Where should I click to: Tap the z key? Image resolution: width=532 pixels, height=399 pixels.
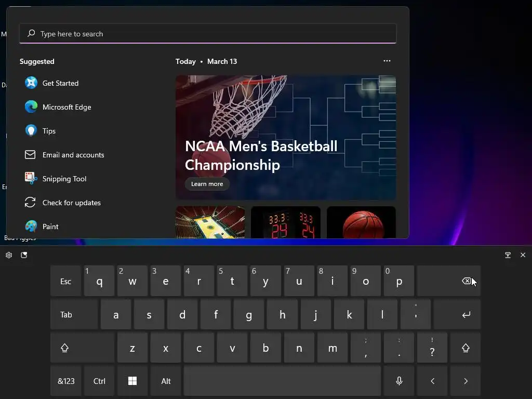point(132,348)
